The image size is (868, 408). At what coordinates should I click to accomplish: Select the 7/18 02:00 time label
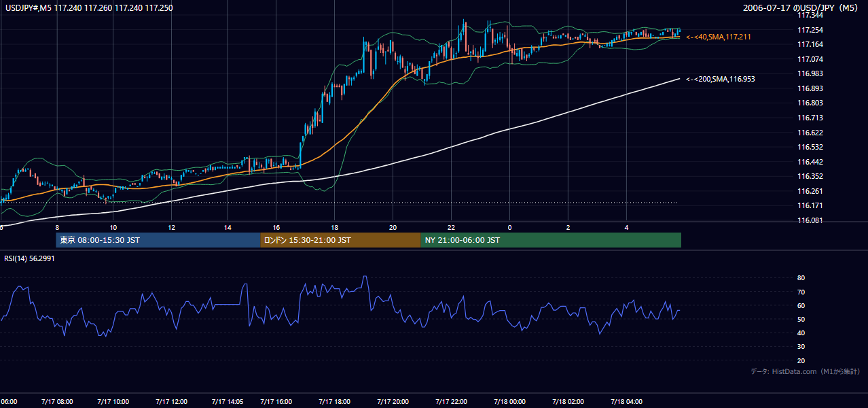point(568,401)
